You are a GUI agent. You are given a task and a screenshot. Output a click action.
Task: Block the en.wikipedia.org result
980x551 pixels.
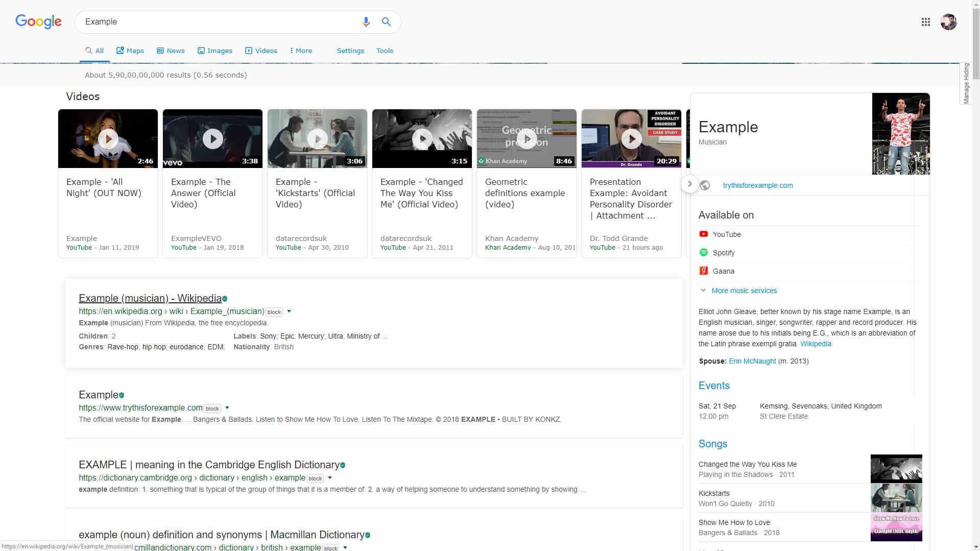coord(274,312)
